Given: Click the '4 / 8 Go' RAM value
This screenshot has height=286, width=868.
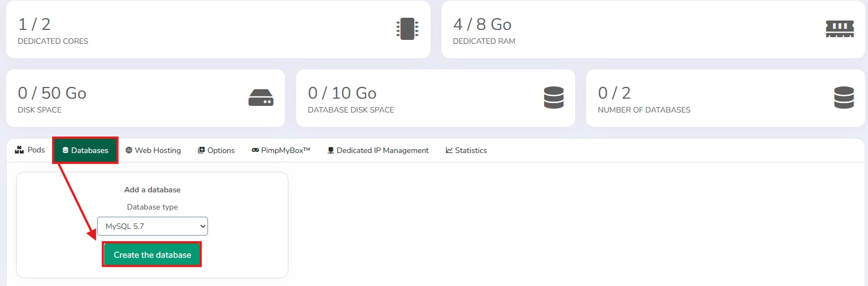Looking at the screenshot, I should tap(482, 24).
